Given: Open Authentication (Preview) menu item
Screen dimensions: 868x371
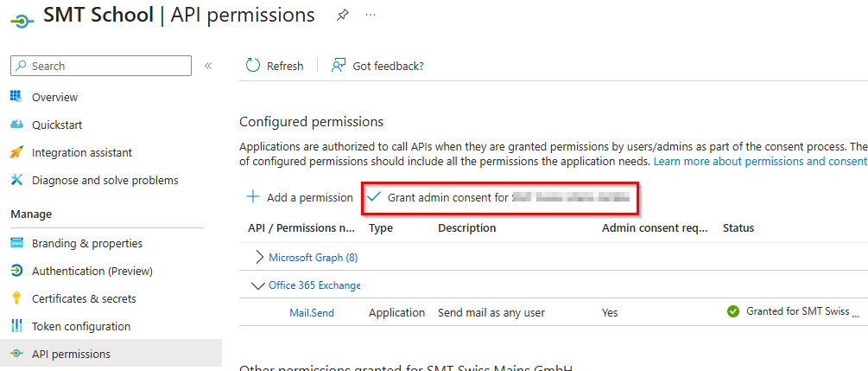Looking at the screenshot, I should point(92,271).
